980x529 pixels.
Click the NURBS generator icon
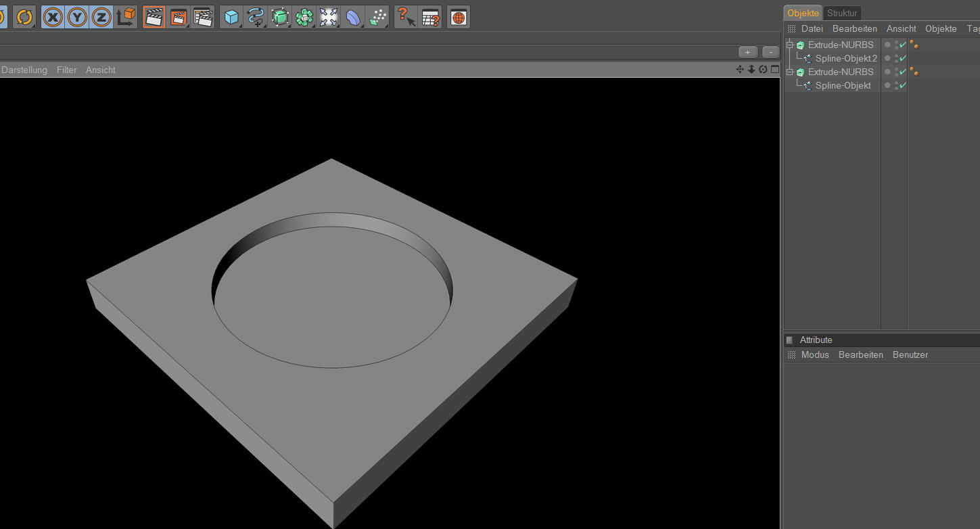click(x=279, y=18)
